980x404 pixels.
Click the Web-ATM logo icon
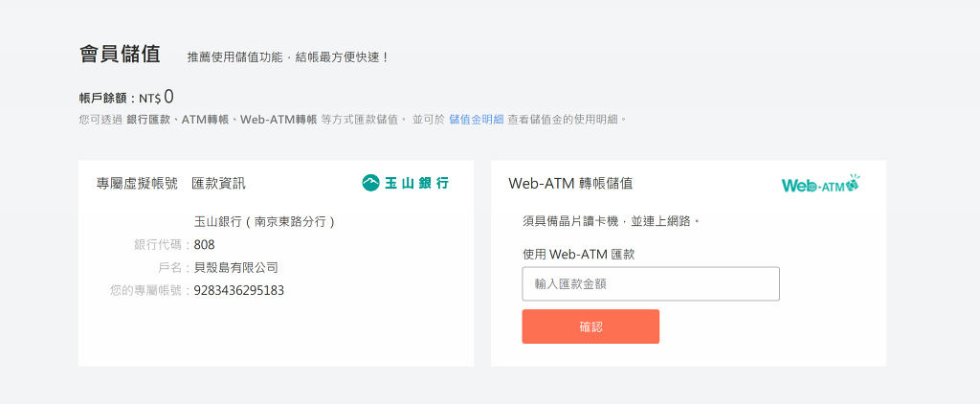[820, 184]
